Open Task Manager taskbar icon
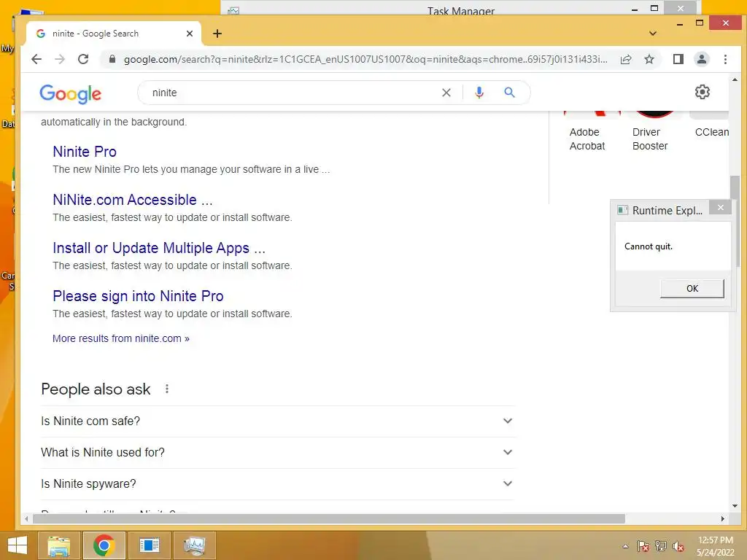Screen dimensions: 747x560 (194, 545)
